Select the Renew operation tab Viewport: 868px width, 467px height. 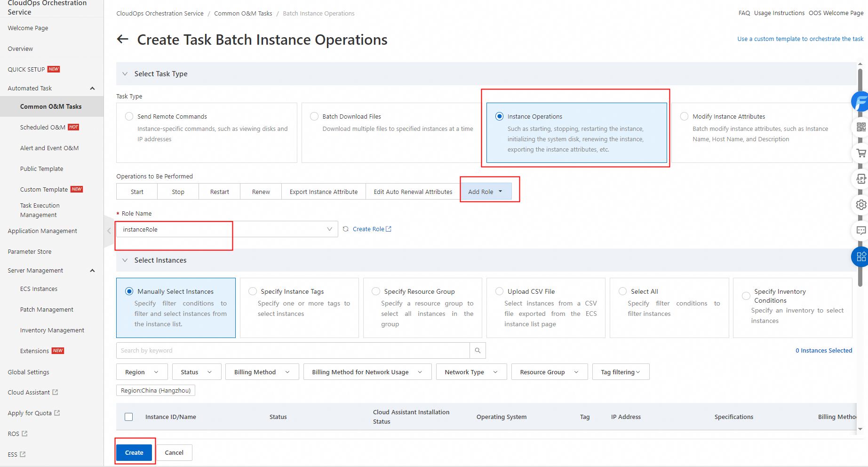tap(261, 192)
